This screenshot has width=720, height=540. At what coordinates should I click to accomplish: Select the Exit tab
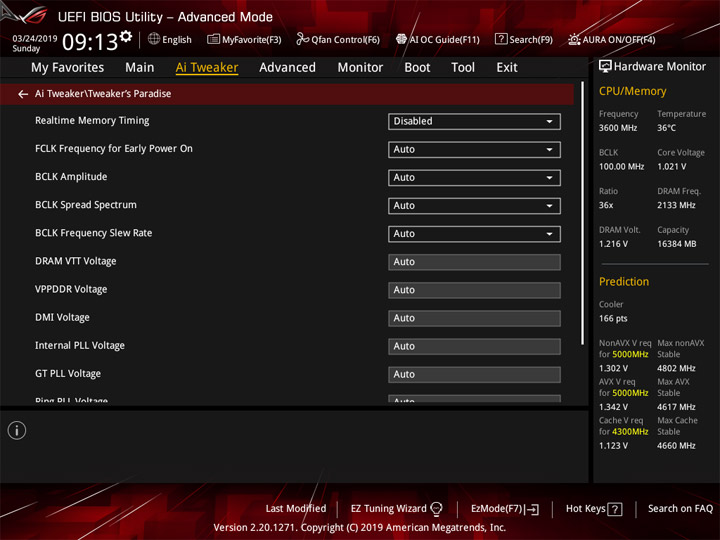coord(506,68)
